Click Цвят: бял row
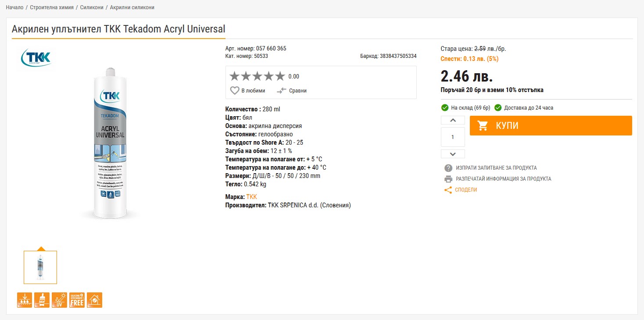Image resolution: width=644 pixels, height=320 pixels. pos(239,117)
